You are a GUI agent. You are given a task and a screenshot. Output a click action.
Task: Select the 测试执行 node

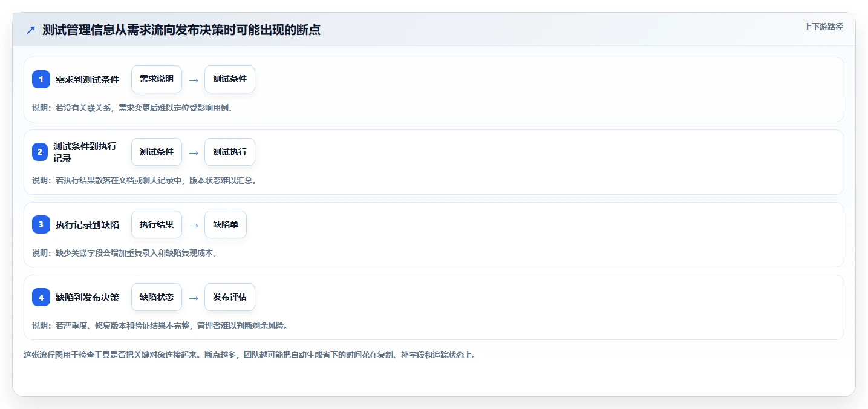[230, 152]
